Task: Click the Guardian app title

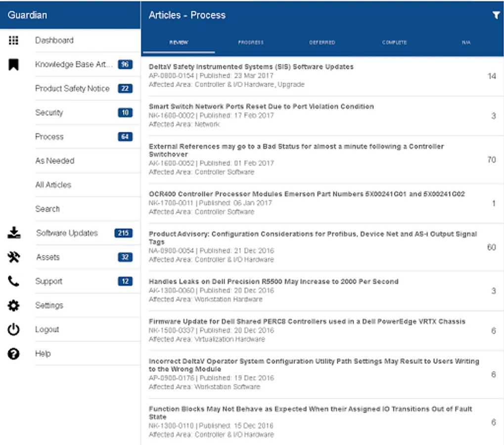Action: coord(27,15)
